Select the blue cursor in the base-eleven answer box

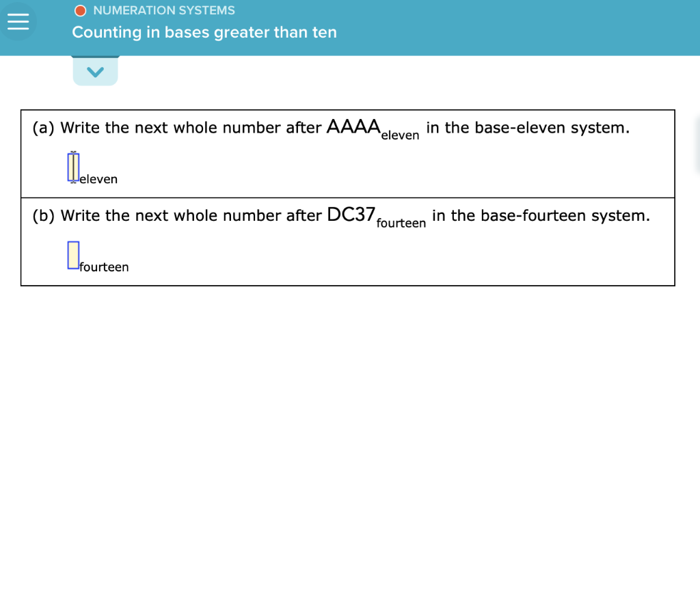pyautogui.click(x=72, y=167)
